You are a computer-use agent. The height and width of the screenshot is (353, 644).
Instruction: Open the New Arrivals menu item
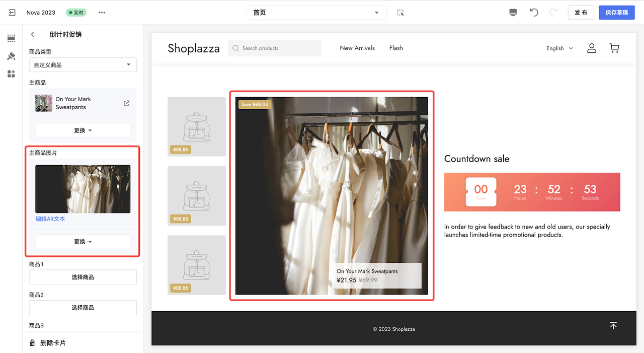[357, 48]
